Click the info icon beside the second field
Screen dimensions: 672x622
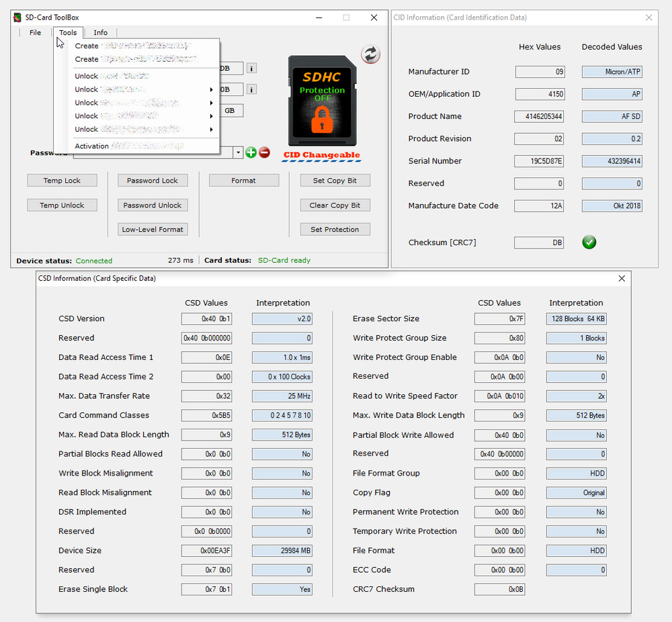[251, 89]
